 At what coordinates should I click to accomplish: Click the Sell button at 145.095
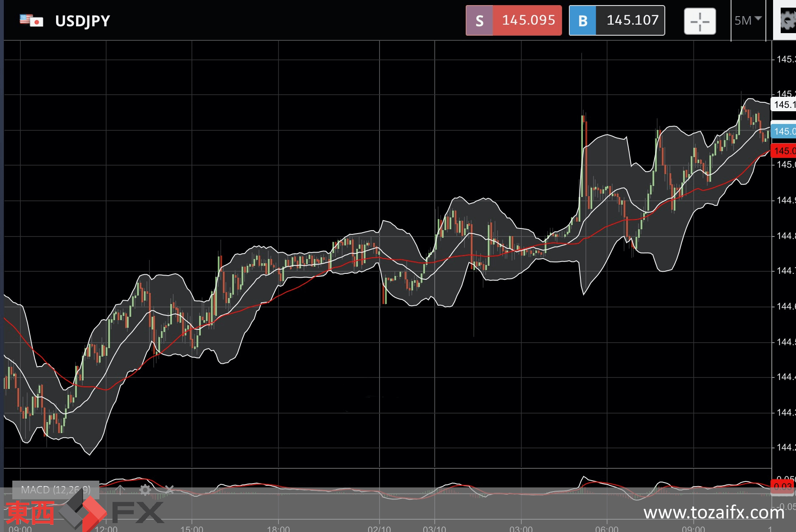tap(514, 20)
